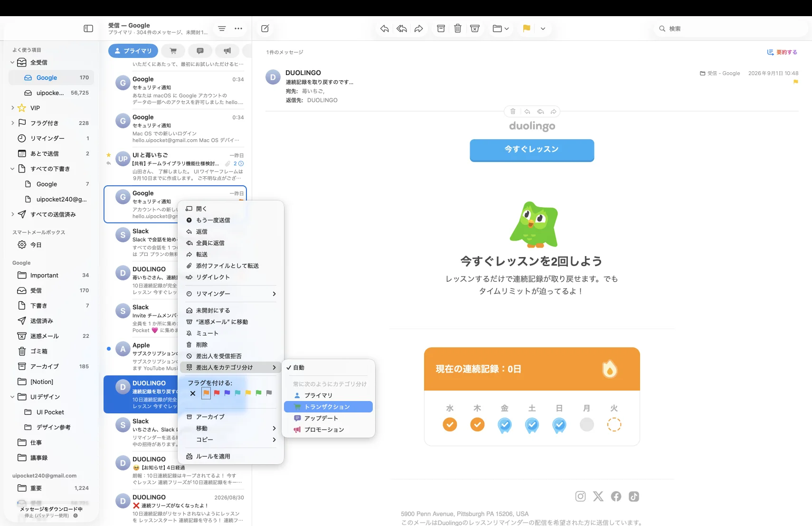812x526 pixels.
Task: Open Instagram icon in email footer
Action: pyautogui.click(x=580, y=497)
